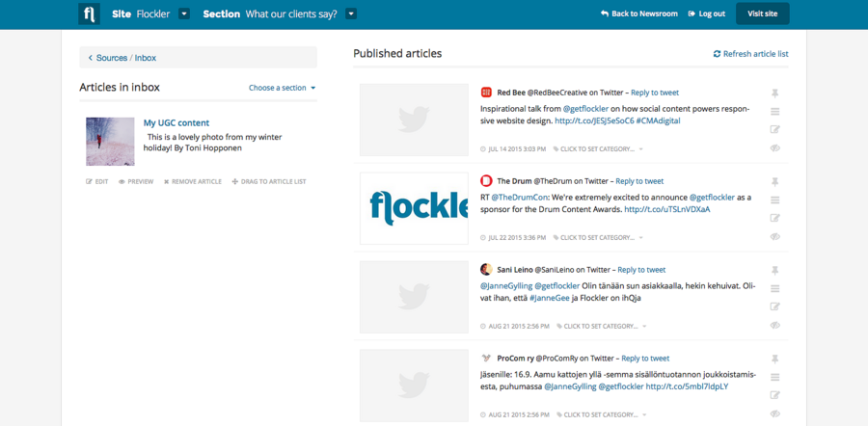
Task: Toggle visibility of The Drum tweet
Action: pos(775,236)
